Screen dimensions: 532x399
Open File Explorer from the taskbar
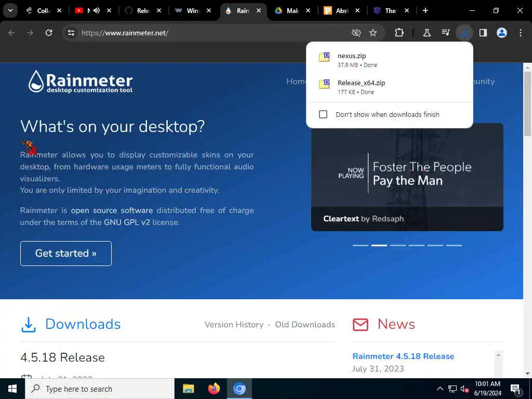pyautogui.click(x=188, y=389)
